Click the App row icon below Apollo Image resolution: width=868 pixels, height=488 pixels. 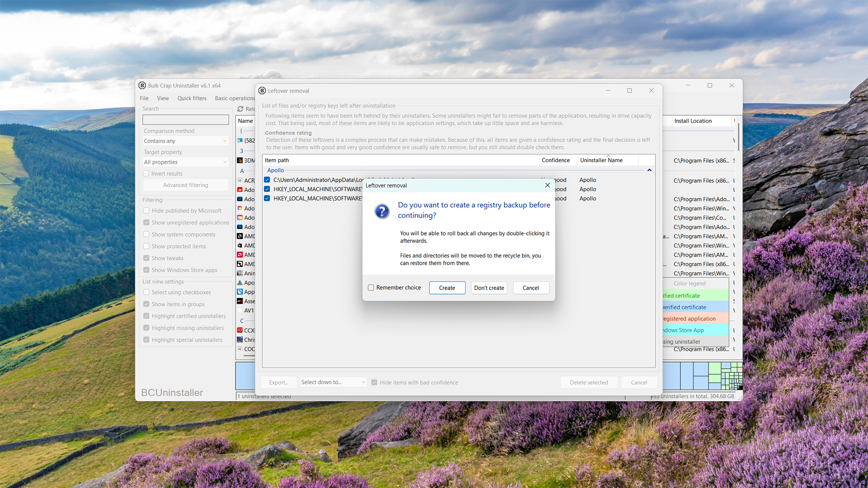point(240,292)
